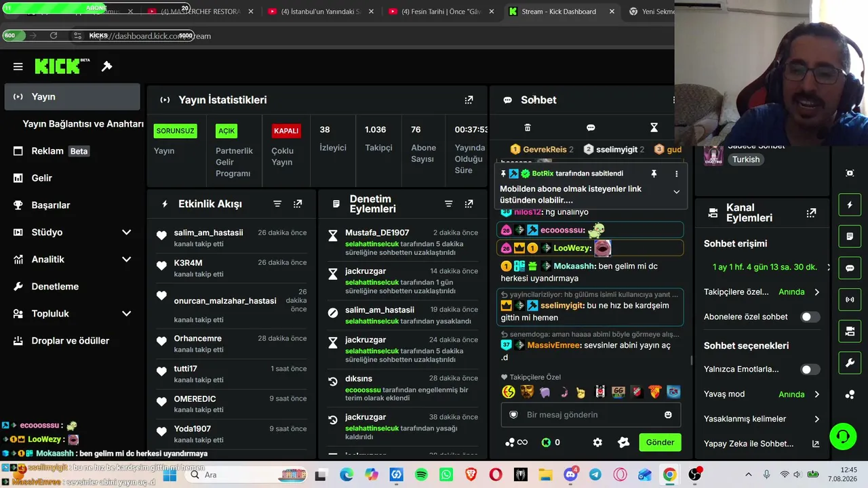Open the emoji picker in message box

pos(668,415)
